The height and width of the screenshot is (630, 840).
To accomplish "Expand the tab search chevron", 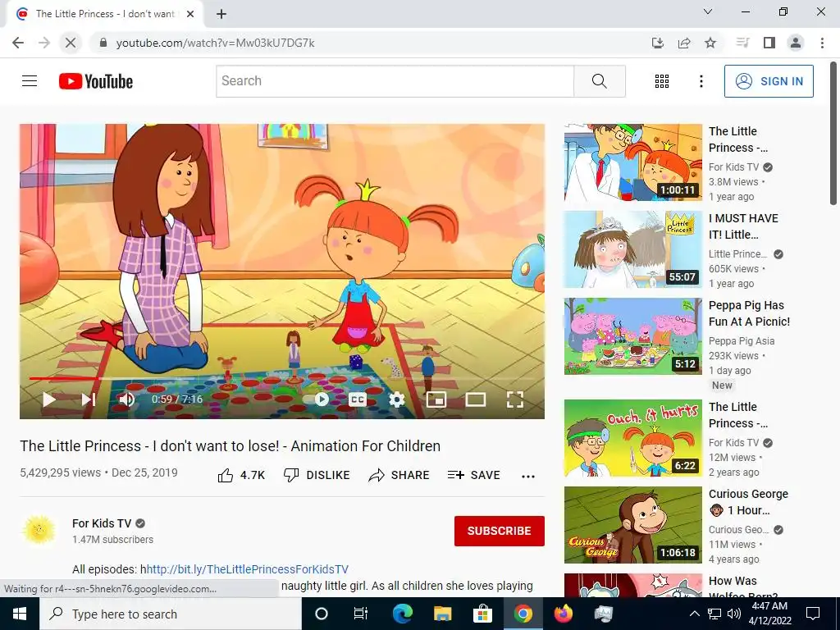I will [x=708, y=11].
